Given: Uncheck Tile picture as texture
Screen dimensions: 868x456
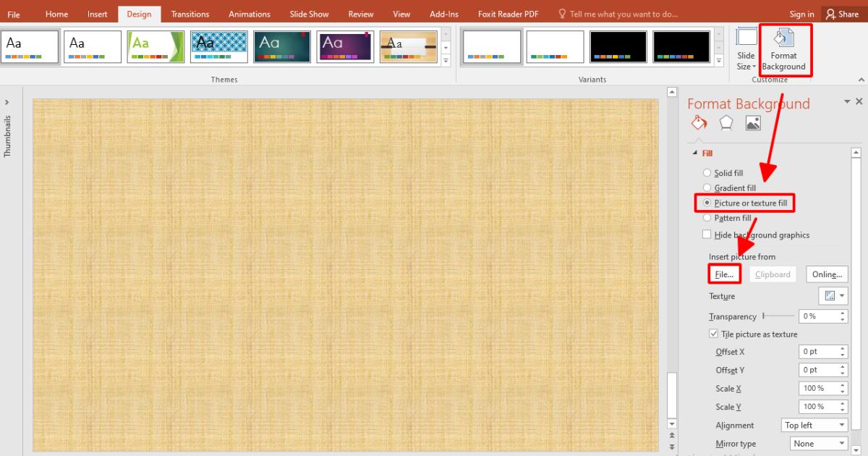Looking at the screenshot, I should tap(714, 334).
